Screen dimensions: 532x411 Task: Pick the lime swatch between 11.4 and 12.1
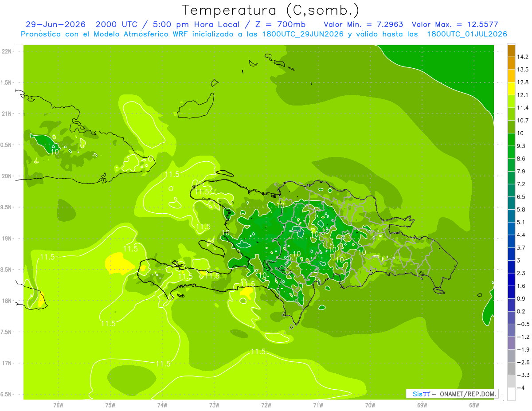tap(511, 102)
